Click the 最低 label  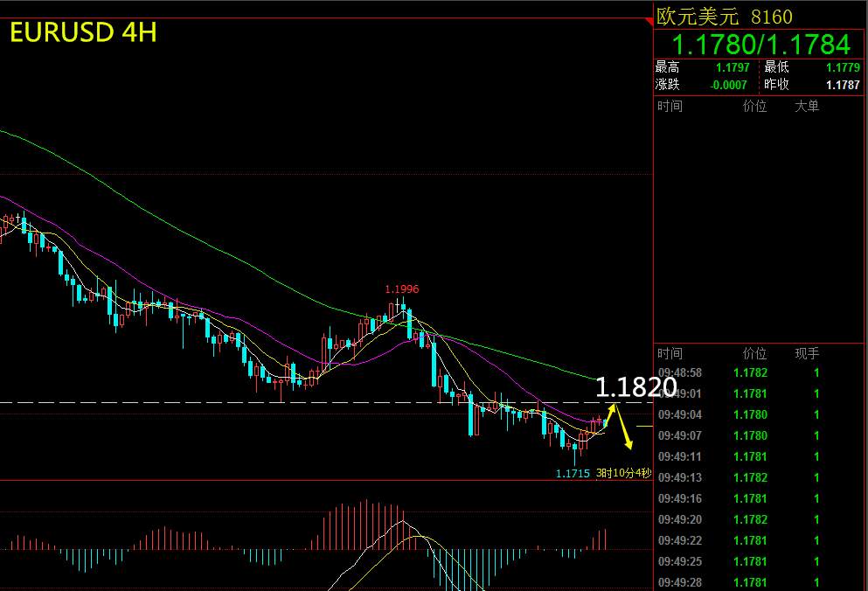[776, 67]
